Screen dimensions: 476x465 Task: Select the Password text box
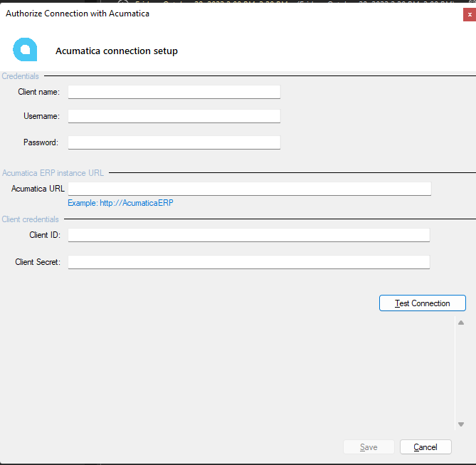(x=174, y=142)
